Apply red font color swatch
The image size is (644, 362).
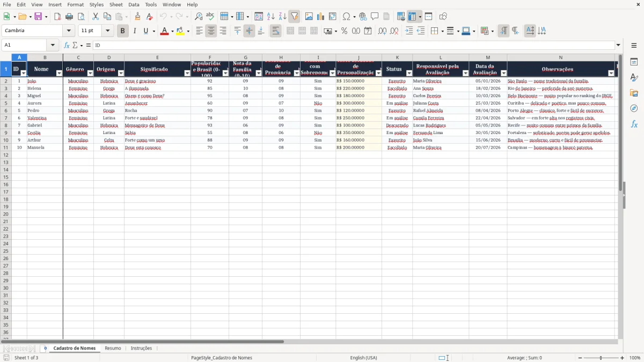[164, 31]
